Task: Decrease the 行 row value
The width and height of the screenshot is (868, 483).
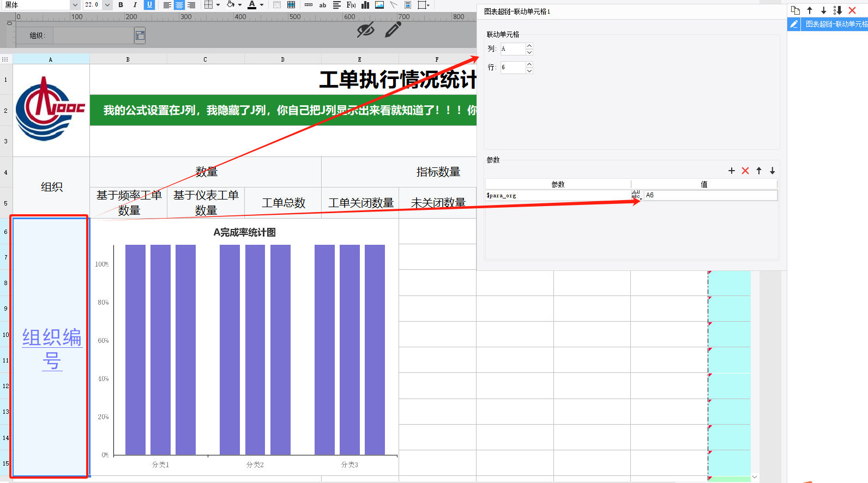Action: coord(529,71)
